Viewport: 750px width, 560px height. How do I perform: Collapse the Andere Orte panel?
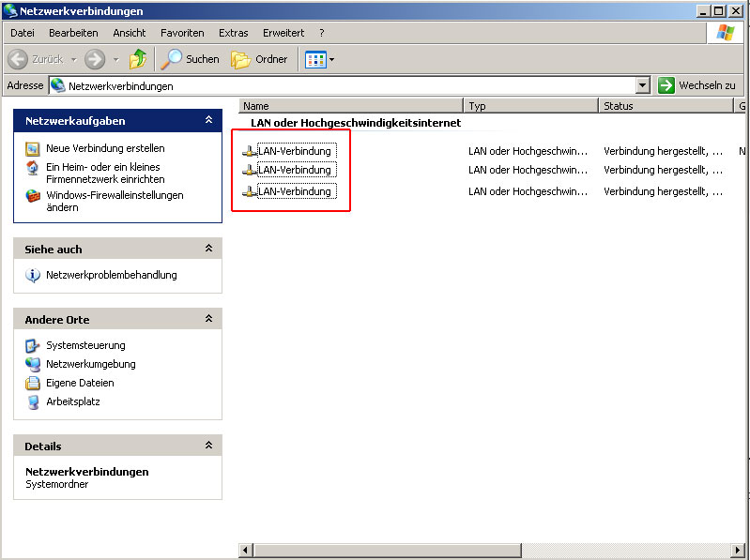[209, 318]
